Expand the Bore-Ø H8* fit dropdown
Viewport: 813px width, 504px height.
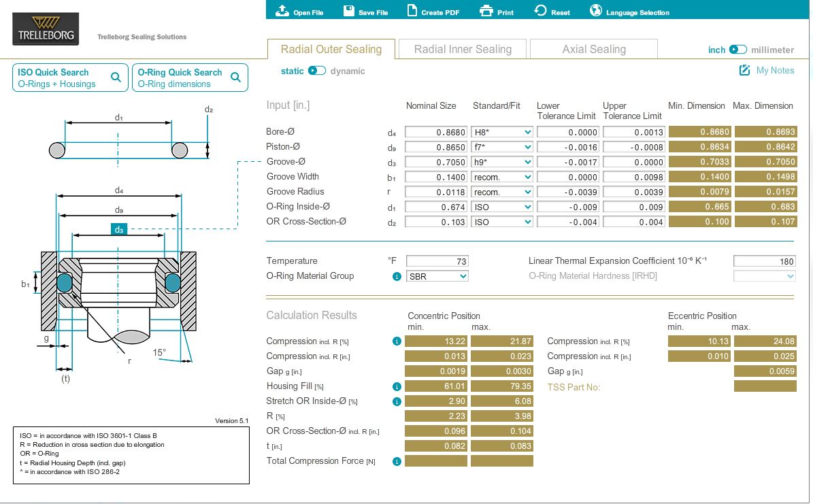click(x=502, y=132)
